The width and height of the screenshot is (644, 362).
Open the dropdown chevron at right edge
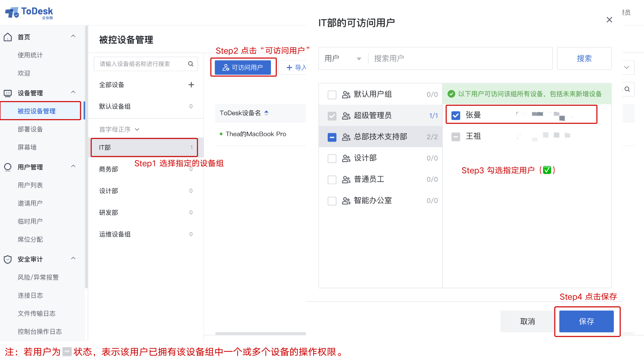(627, 67)
